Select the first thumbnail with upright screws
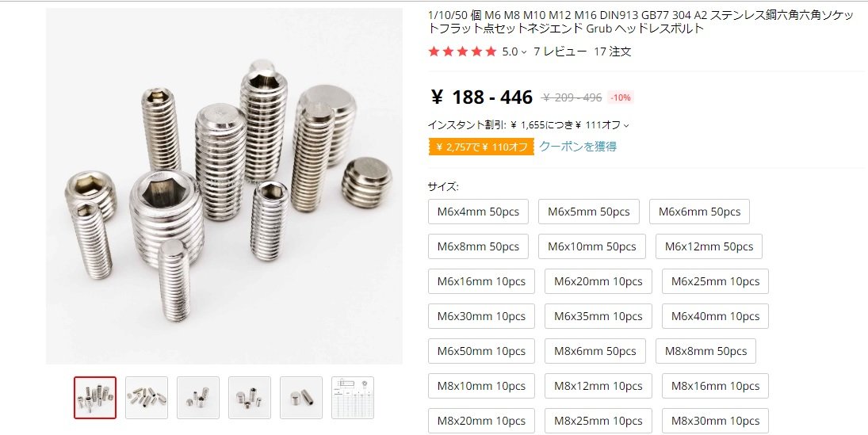The height and width of the screenshot is (435, 868). [95, 398]
